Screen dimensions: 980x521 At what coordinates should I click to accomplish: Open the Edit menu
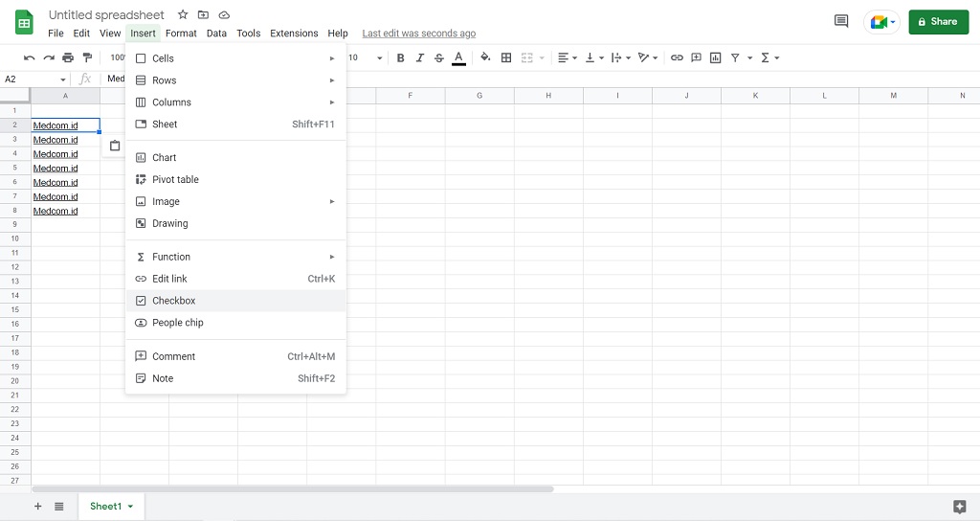81,34
